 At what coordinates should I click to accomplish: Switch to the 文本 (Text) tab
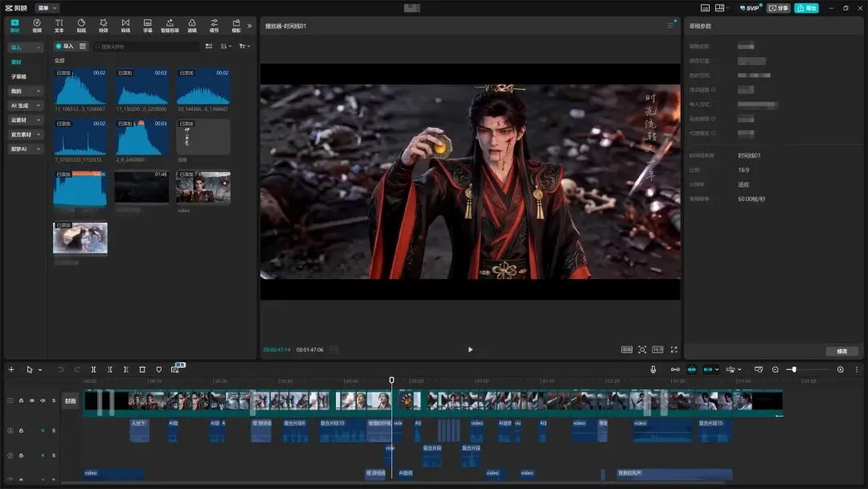(59, 25)
